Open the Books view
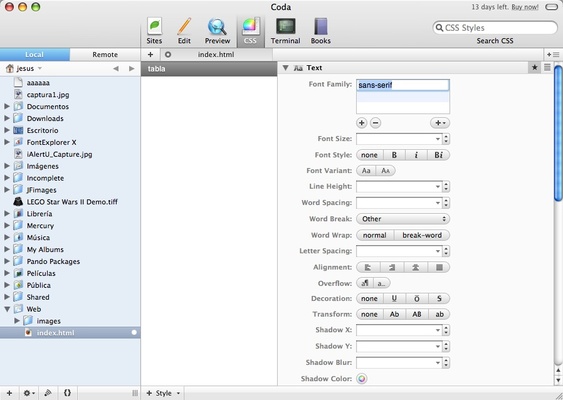 (321, 31)
